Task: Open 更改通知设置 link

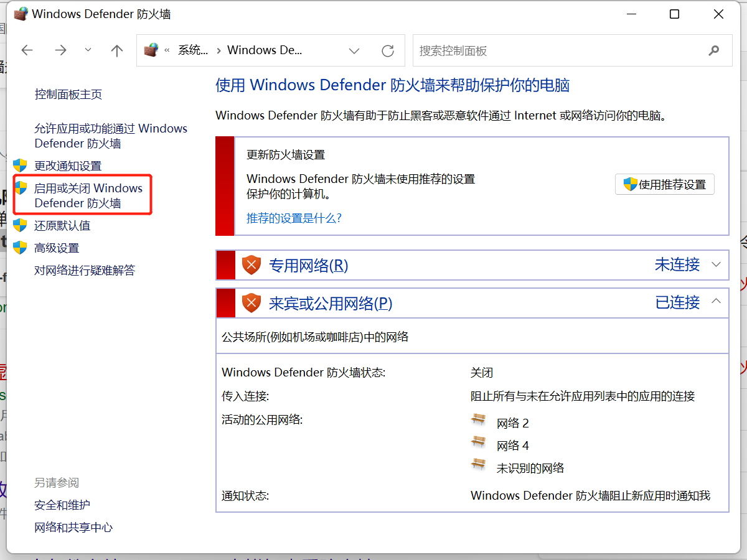Action: click(68, 166)
